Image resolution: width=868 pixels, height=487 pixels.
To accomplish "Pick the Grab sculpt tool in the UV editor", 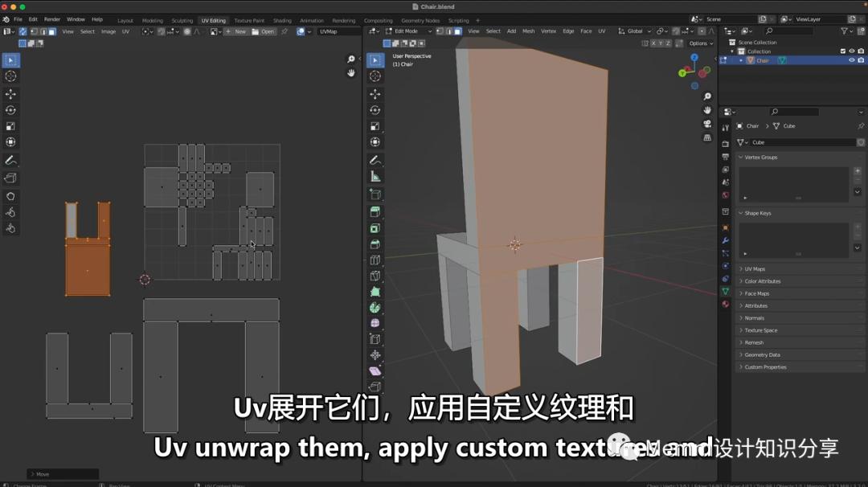I will coord(10,195).
